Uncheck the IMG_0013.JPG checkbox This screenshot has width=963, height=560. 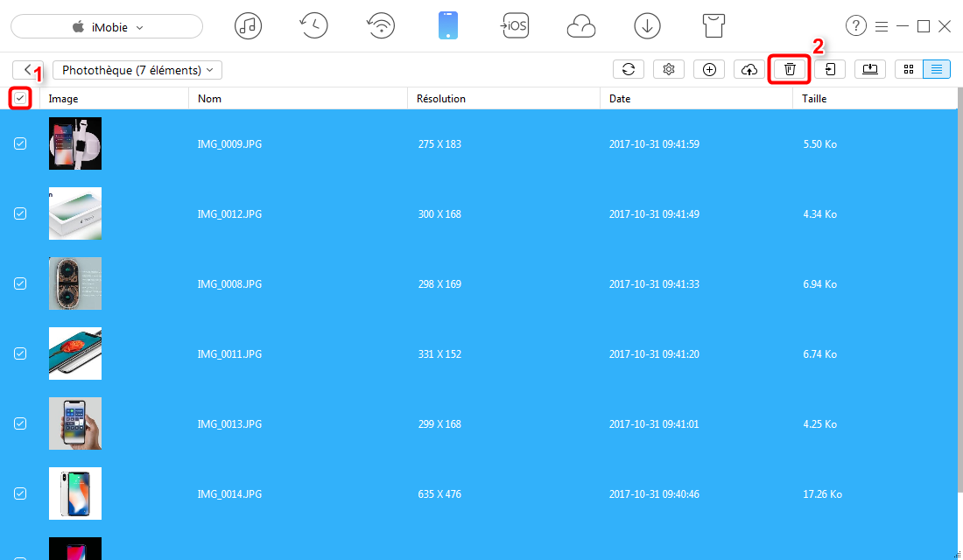(20, 423)
